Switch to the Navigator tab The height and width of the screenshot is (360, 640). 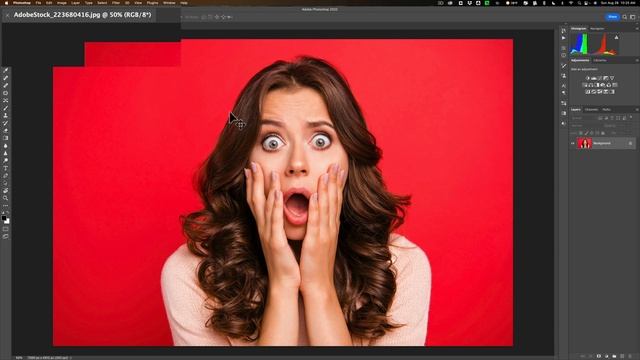(x=597, y=28)
